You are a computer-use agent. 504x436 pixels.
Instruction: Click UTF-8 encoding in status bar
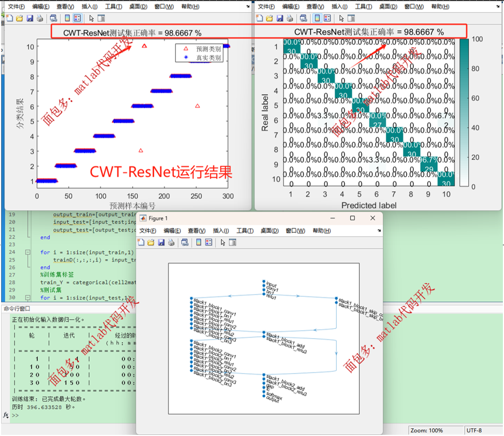476,430
